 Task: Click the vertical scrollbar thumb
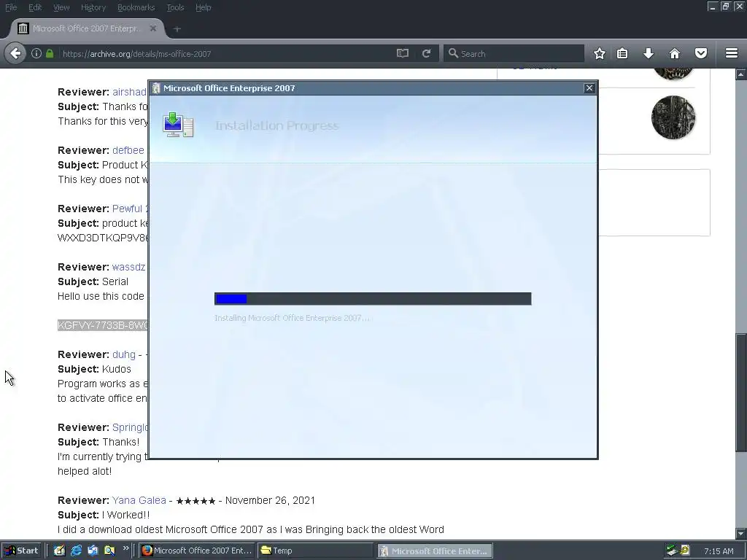741,393
